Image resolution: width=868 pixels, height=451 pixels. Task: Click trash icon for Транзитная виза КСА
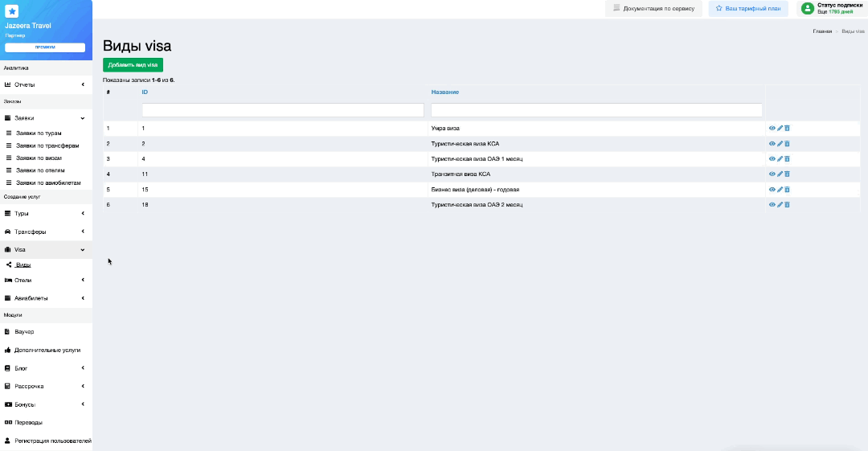pos(788,174)
